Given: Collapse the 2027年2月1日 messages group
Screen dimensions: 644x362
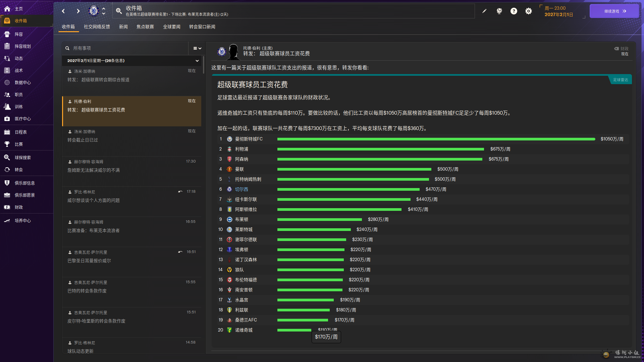Looking at the screenshot, I should tap(197, 61).
